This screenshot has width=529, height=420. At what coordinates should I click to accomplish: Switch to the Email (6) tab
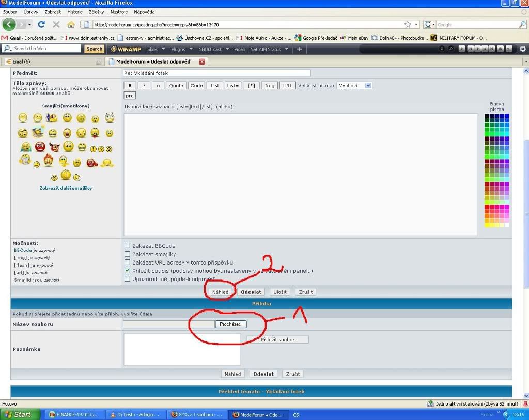[x=53, y=61]
